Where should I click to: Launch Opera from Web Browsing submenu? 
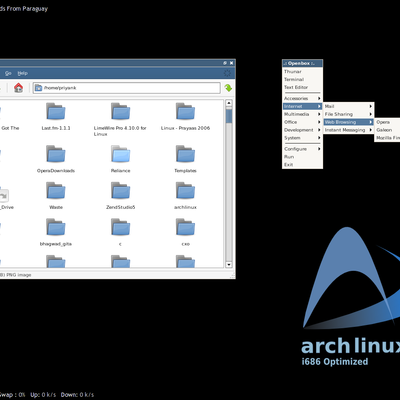(x=387, y=122)
